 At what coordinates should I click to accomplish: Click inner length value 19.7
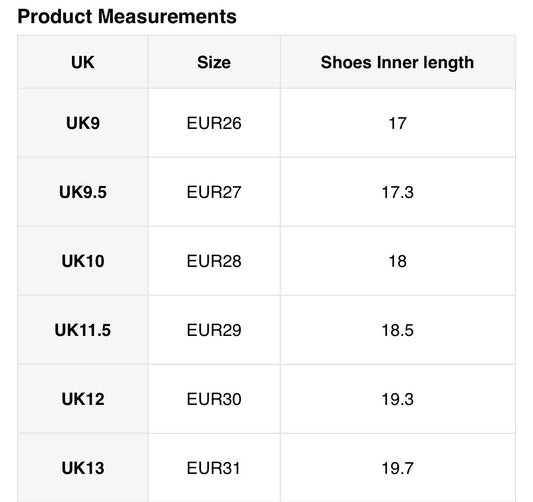[397, 468]
